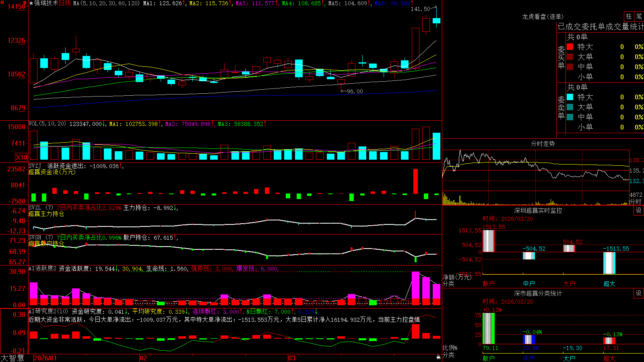The image size is (644, 362).
Task: Switch 龙虎看盘 to 笔 view
Action: [x=639, y=16]
